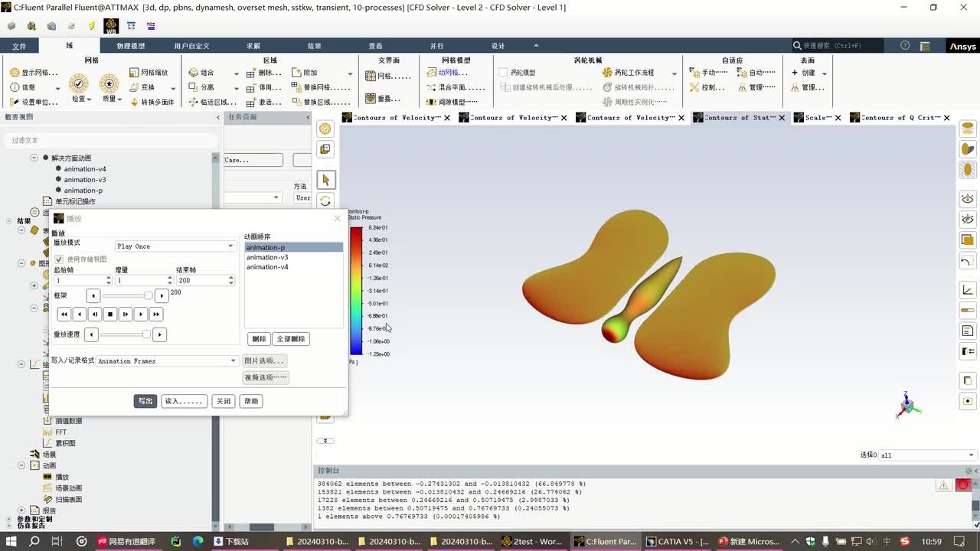Collapse the Solution Animations (解决方案动画) tree node

(34, 158)
